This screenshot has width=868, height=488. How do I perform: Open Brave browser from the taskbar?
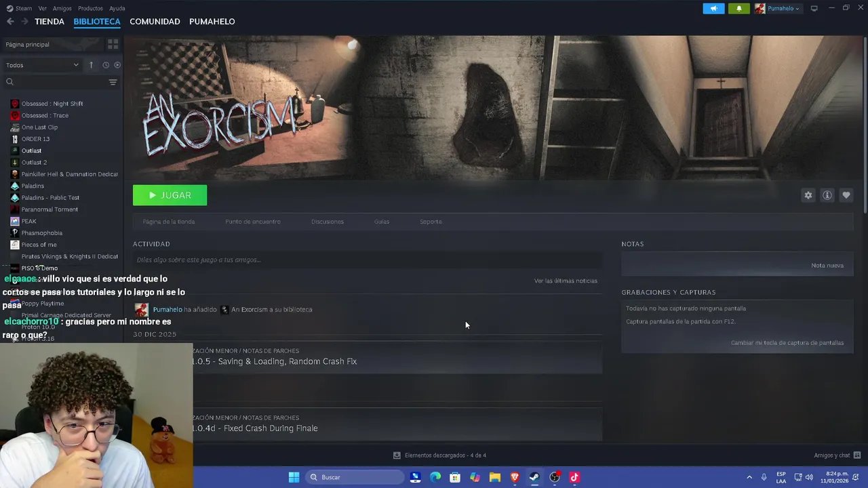pos(515,477)
